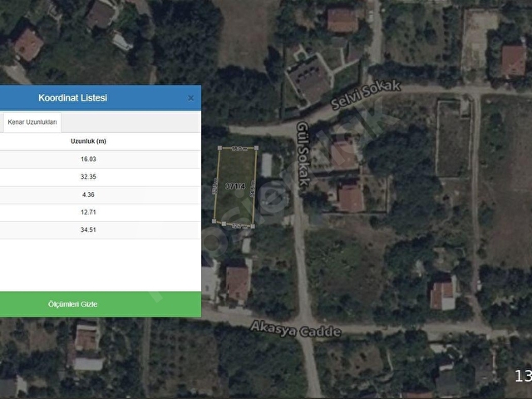Select the 16.03 length row
532x399 pixels.
pos(101,159)
